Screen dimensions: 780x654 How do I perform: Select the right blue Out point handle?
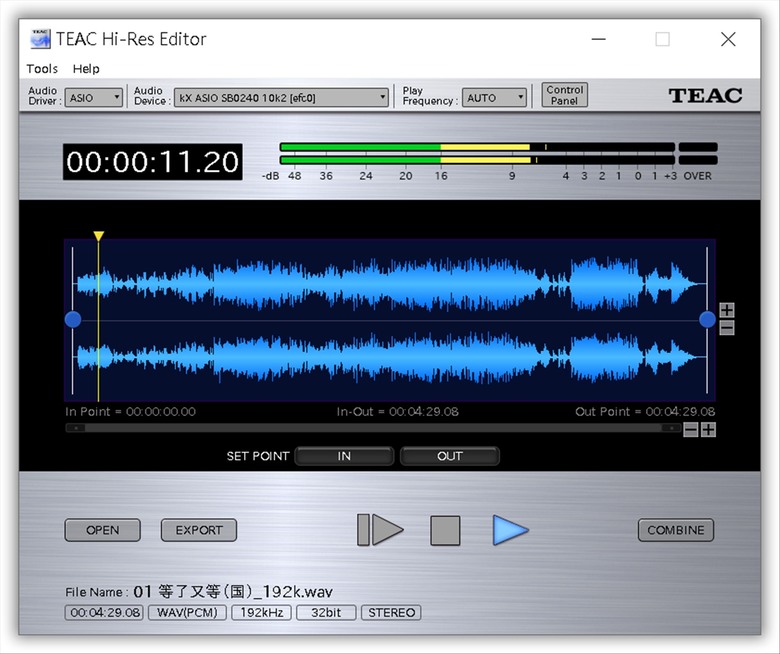click(707, 319)
